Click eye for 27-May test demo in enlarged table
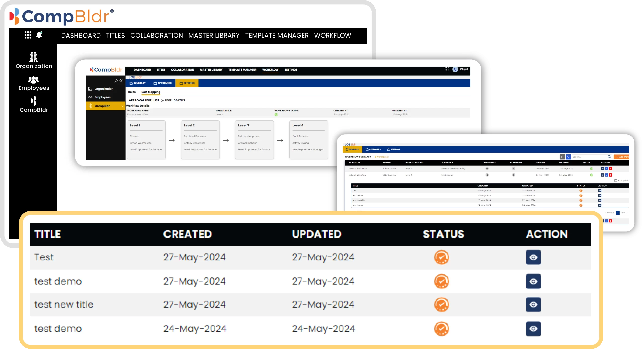 (533, 282)
